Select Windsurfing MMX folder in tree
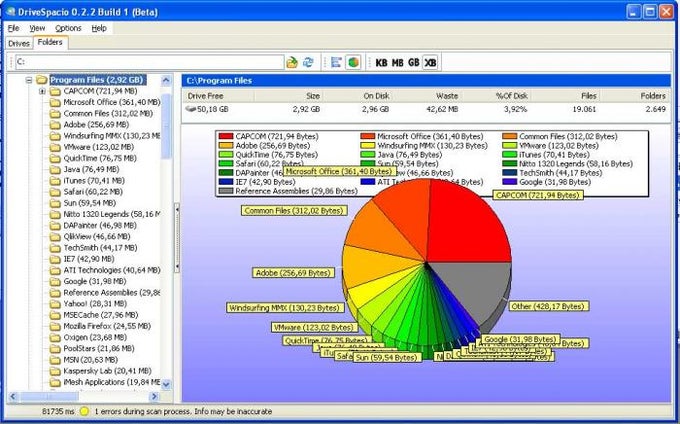 111,136
